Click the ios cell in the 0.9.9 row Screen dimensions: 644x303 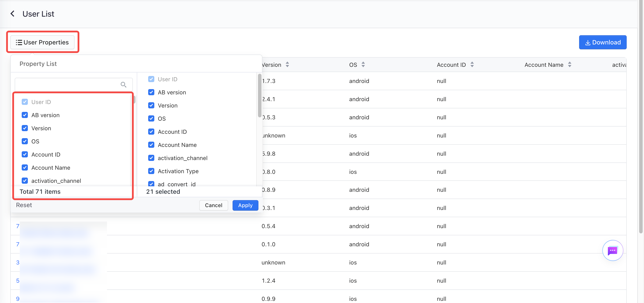(x=353, y=299)
